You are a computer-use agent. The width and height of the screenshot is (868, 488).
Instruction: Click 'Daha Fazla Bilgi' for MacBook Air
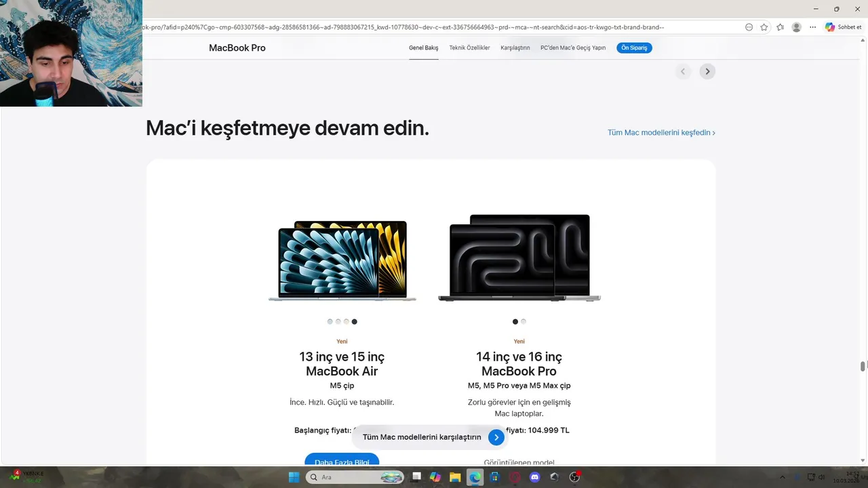pos(342,460)
